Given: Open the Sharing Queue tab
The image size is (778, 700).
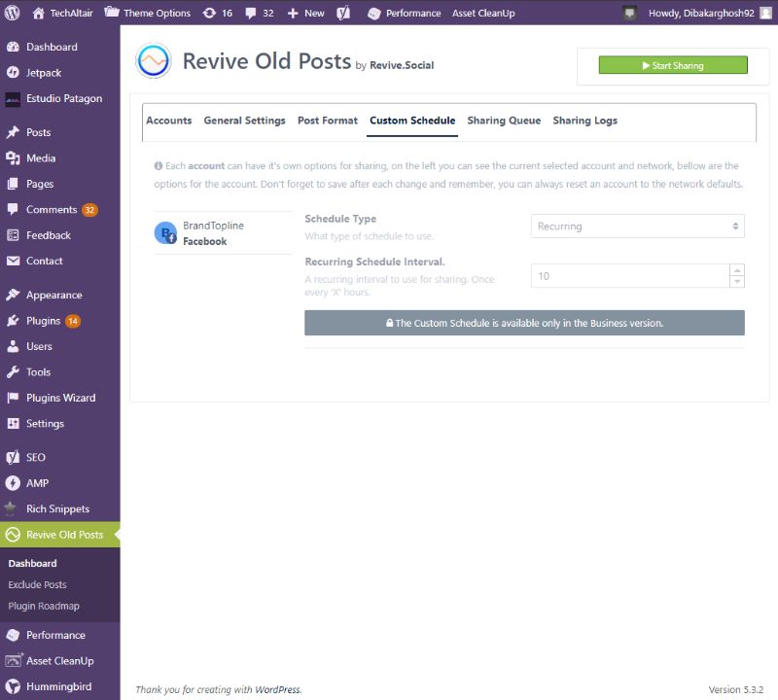Looking at the screenshot, I should click(504, 121).
